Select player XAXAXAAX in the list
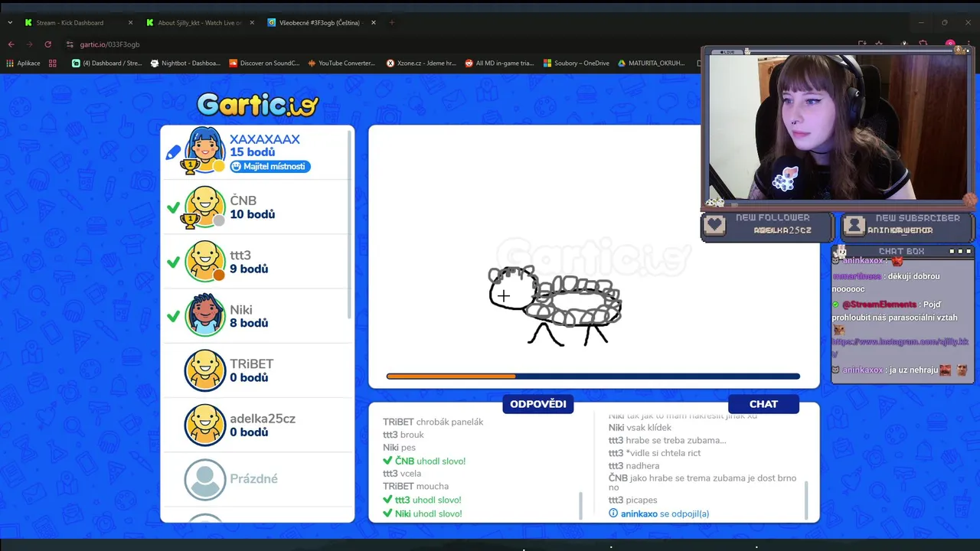 pyautogui.click(x=256, y=152)
